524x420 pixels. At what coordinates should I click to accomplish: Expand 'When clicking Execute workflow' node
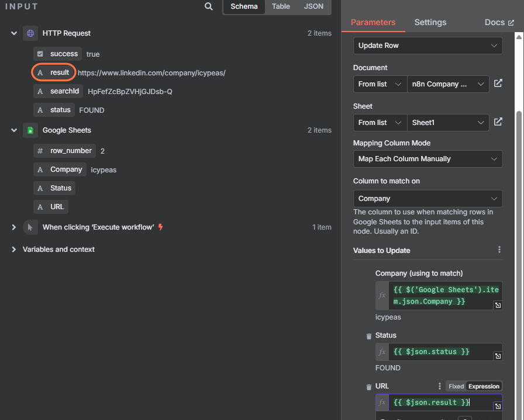pyautogui.click(x=14, y=227)
